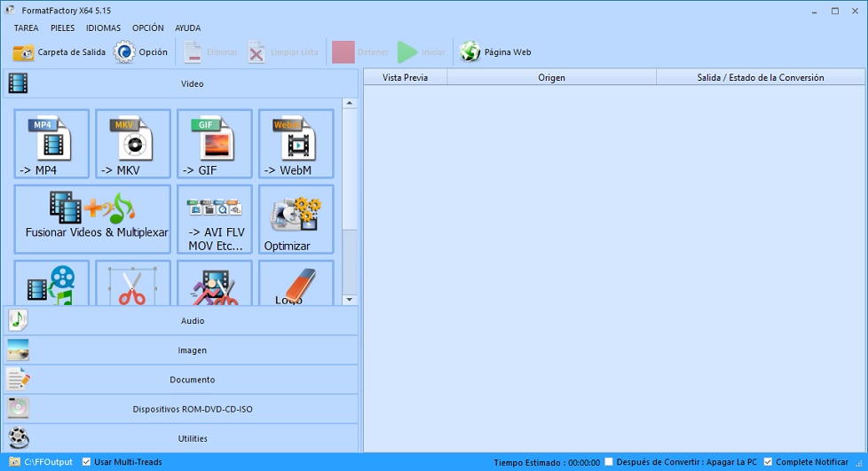The height and width of the screenshot is (471, 868).
Task: Click the Opción toolbar label
Action: coord(153,52)
